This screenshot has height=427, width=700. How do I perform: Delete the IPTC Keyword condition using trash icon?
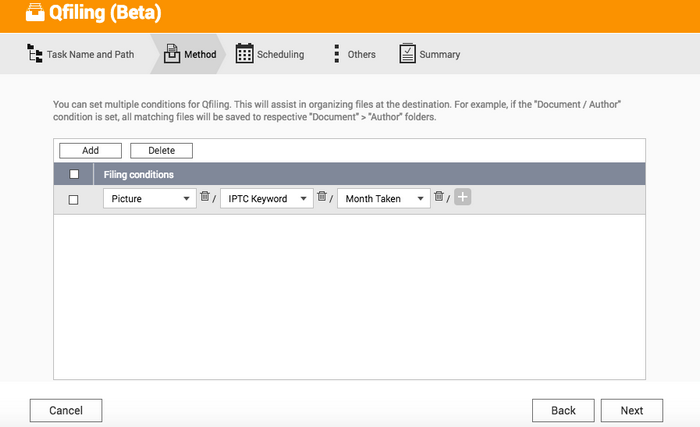322,196
